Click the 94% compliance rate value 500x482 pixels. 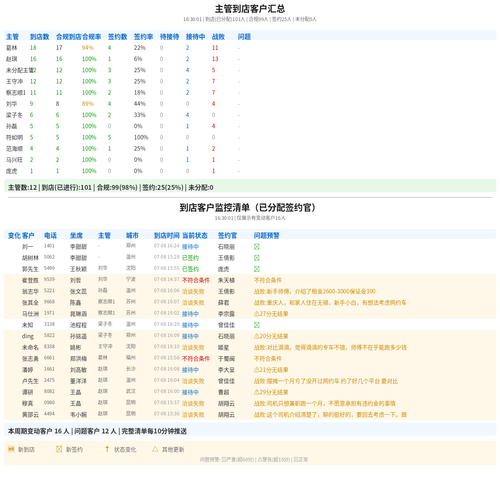pos(88,48)
